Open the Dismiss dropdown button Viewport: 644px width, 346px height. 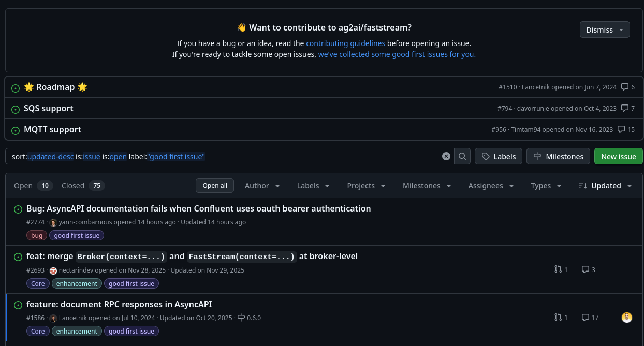click(604, 30)
